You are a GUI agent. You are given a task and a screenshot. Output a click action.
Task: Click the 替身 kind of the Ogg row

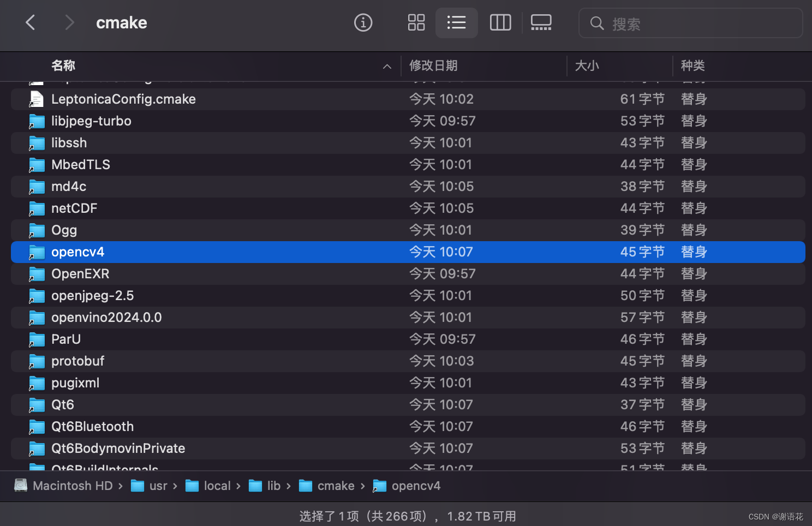[x=694, y=230]
